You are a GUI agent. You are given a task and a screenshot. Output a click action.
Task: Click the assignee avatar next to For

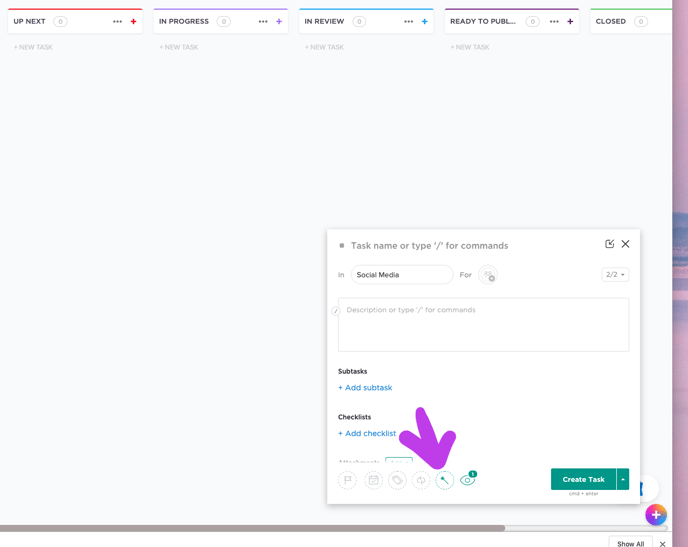pyautogui.click(x=487, y=275)
